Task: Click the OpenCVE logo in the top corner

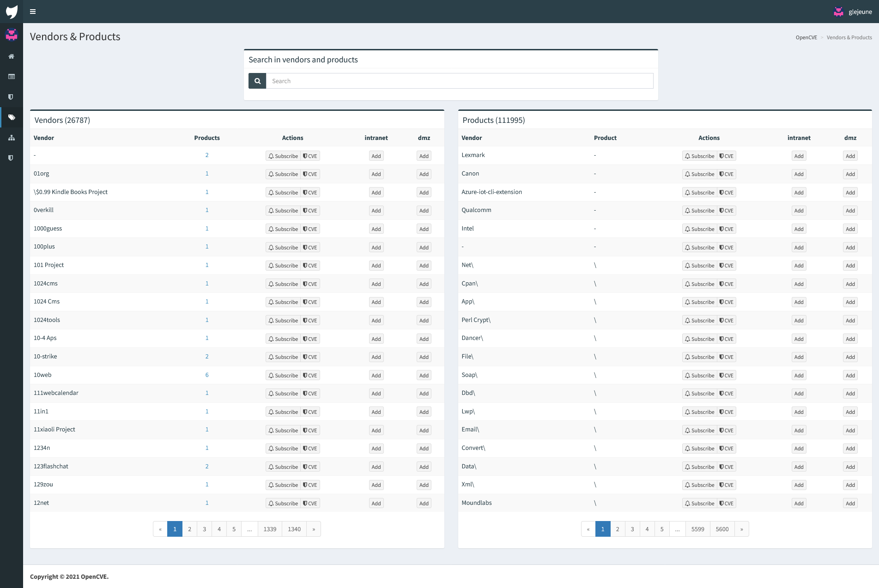Action: [x=12, y=12]
